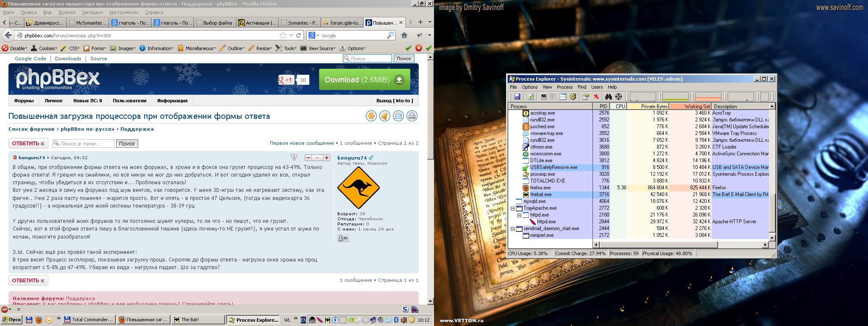
Task: Click the green Download (2.6MiB) button
Action: tap(364, 80)
